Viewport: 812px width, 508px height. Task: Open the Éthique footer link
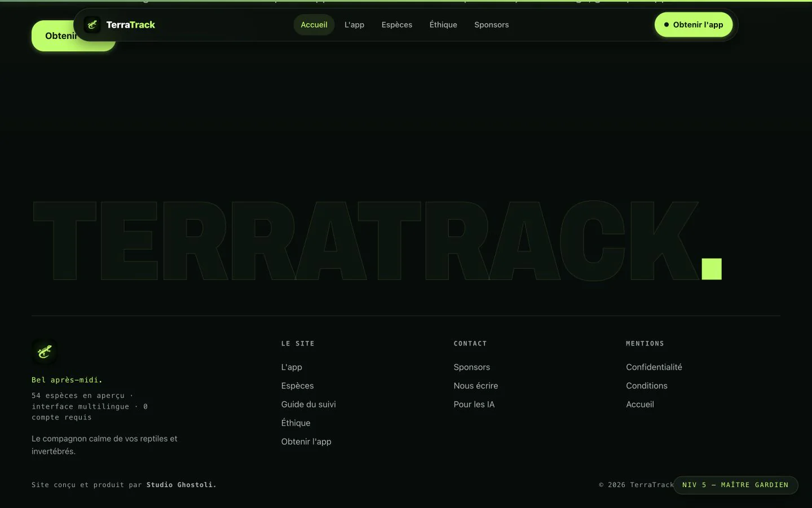pyautogui.click(x=295, y=423)
